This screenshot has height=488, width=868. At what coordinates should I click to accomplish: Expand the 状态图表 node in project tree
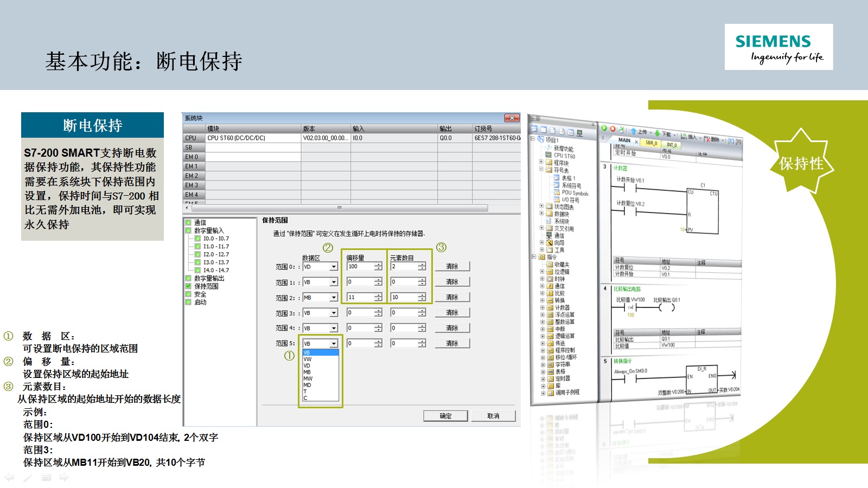pos(541,206)
